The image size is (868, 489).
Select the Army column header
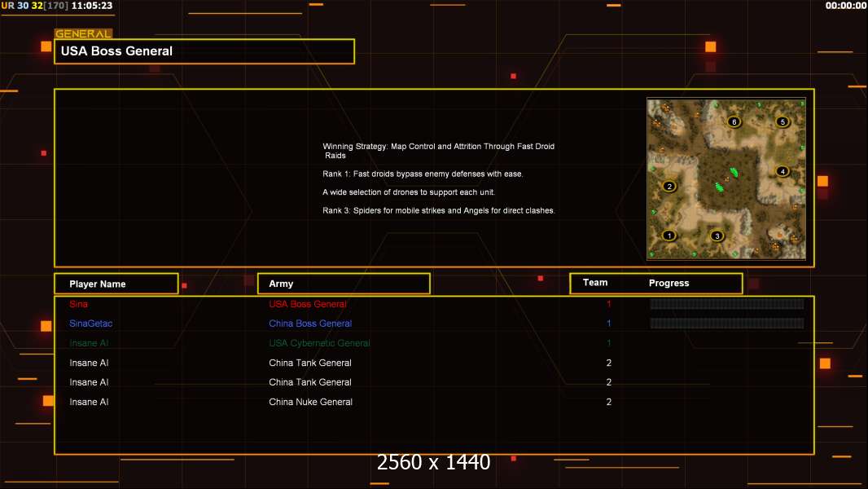coord(344,284)
